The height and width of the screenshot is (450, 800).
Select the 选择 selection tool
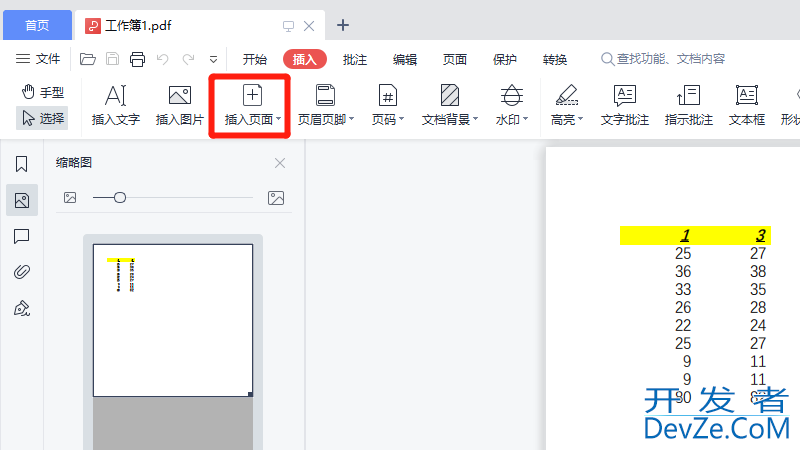[43, 118]
